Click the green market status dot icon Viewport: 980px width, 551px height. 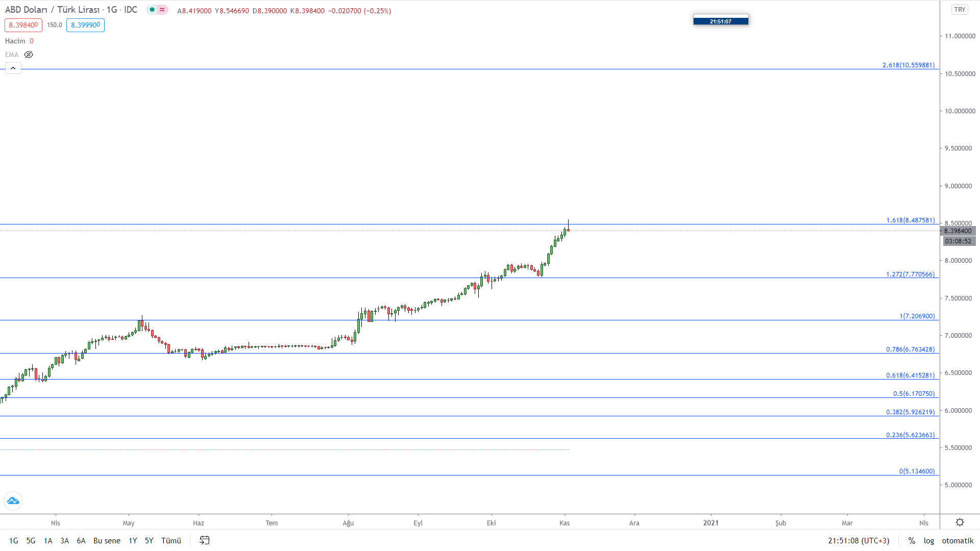tap(152, 10)
